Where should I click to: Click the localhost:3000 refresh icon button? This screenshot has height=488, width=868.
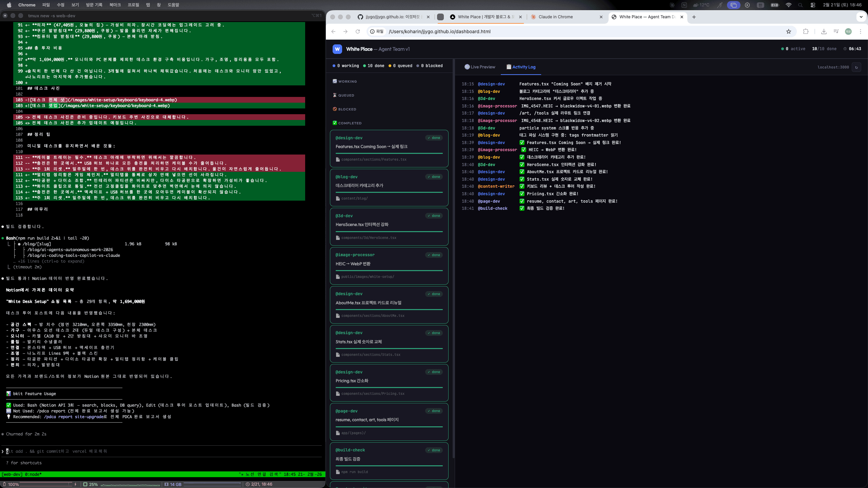[856, 67]
